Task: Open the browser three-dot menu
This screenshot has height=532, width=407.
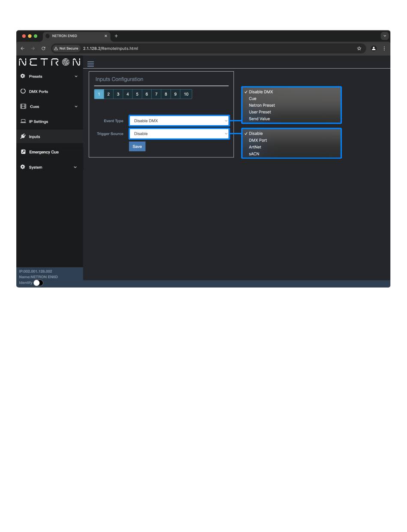Action: pos(384,48)
